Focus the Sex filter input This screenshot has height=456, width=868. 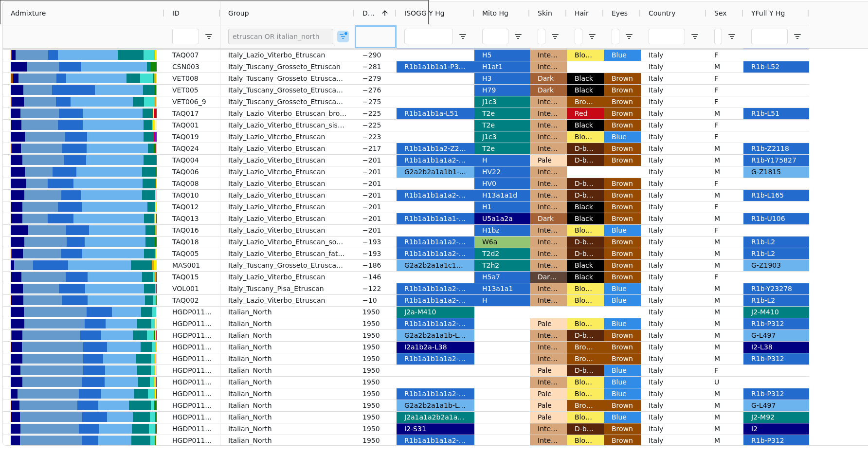click(718, 36)
